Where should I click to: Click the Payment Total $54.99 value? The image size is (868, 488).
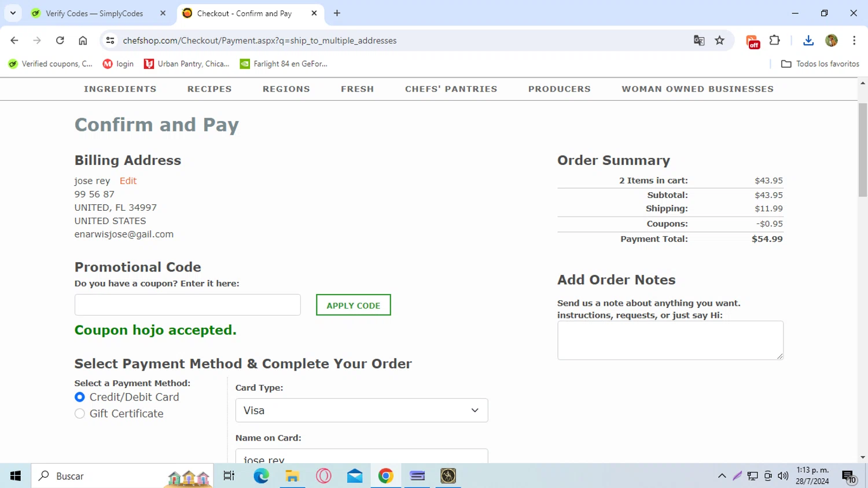767,239
